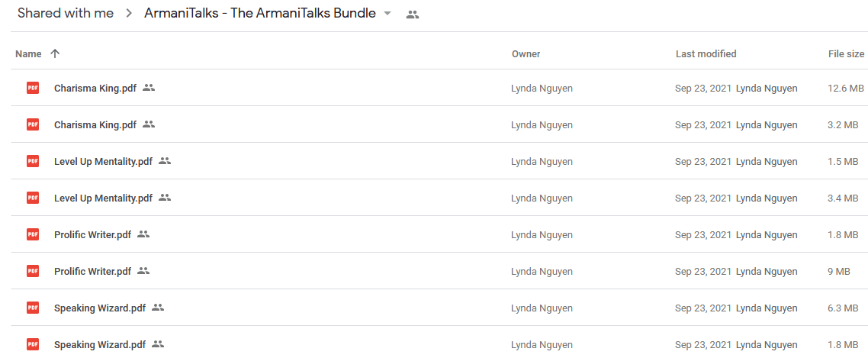Select the 3.2 MB Charisma King.pdf file name
This screenshot has width=868, height=358.
[x=95, y=124]
